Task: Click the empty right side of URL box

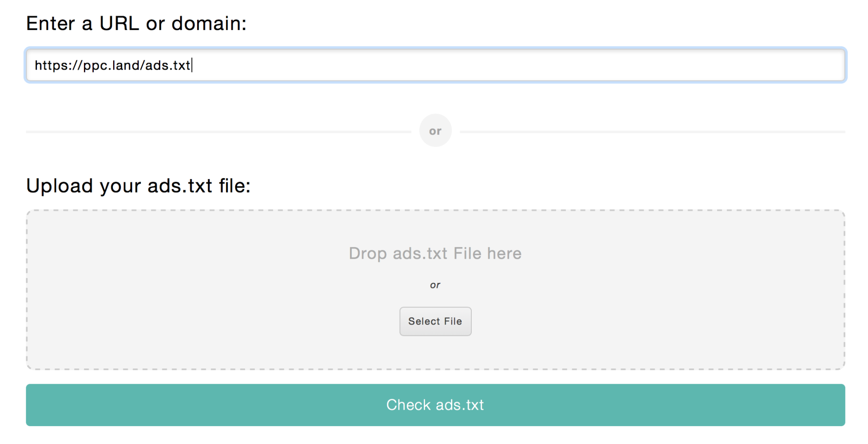Action: pos(636,65)
